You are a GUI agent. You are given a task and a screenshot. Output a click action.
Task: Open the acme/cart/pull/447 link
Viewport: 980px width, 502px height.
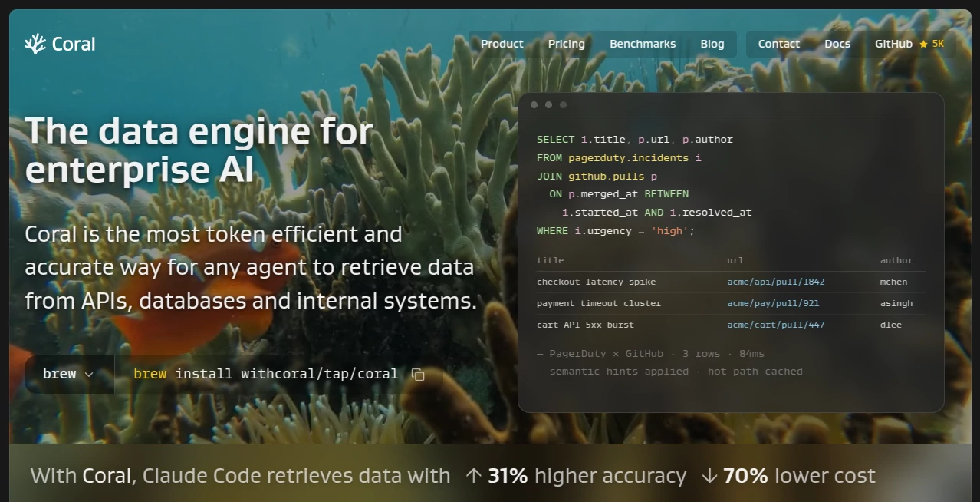pyautogui.click(x=776, y=325)
